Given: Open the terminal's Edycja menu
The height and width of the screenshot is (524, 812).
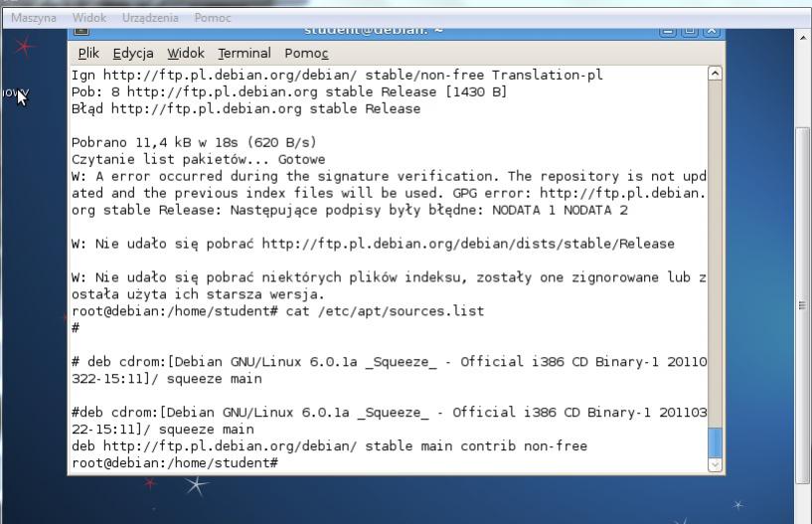Looking at the screenshot, I should 131,53.
